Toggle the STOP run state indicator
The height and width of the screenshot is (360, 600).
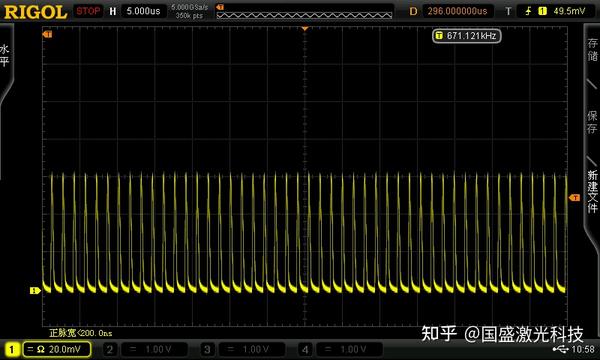pos(88,11)
